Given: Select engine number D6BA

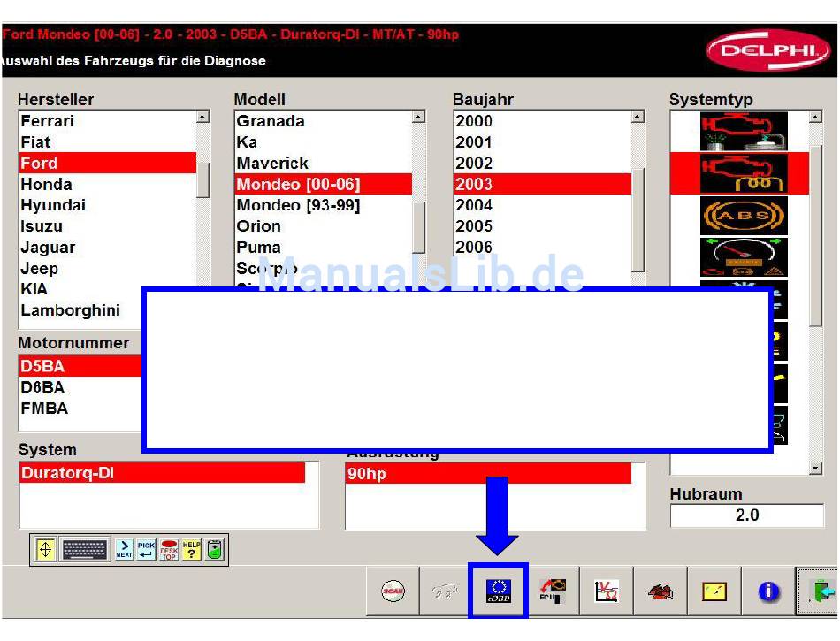Looking at the screenshot, I should [x=80, y=387].
